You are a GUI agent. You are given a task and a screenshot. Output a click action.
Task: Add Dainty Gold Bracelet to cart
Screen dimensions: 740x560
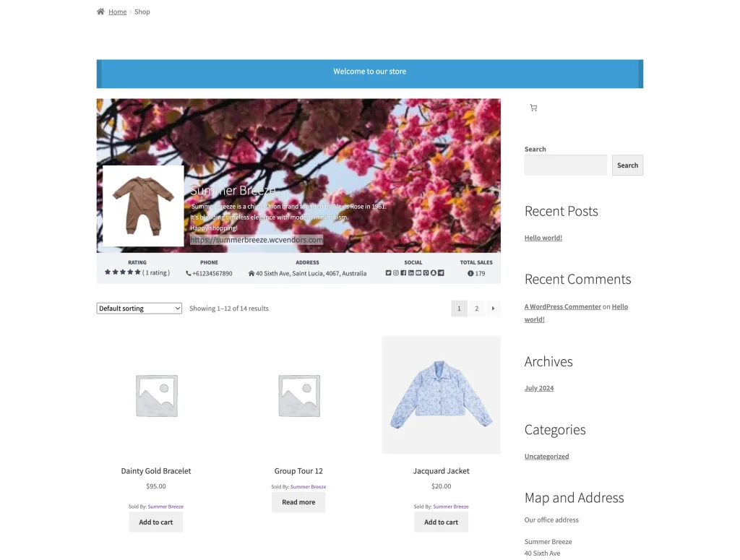tap(156, 522)
